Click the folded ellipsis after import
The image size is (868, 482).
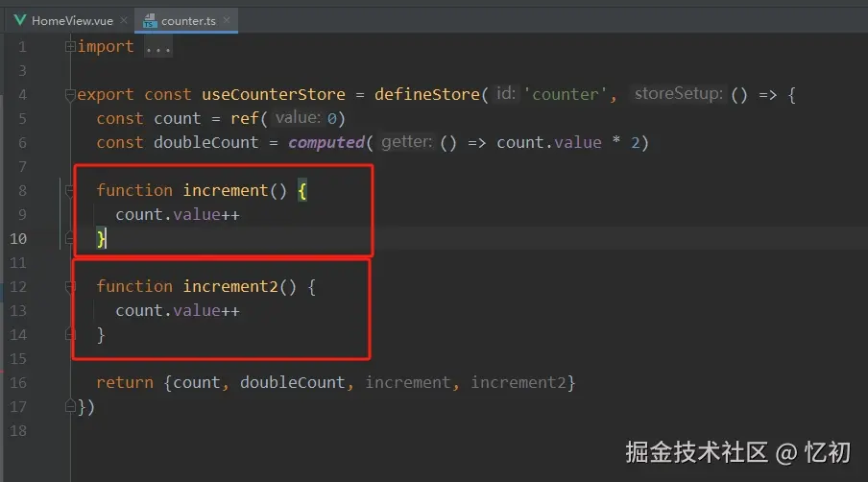click(x=157, y=47)
